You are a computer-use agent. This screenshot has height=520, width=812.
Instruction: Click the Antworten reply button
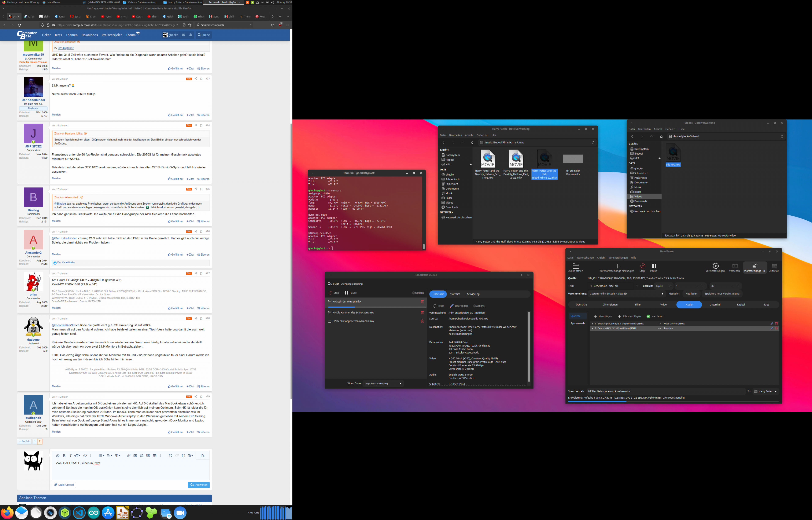(198, 485)
